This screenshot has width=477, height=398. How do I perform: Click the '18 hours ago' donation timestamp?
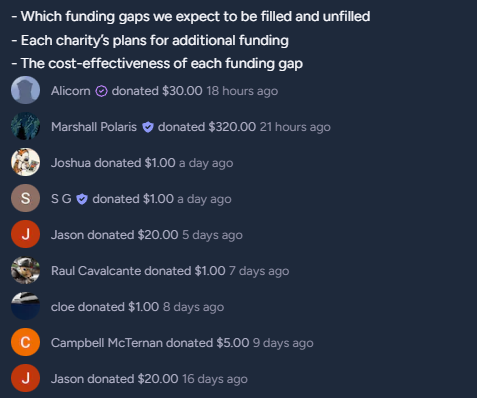(242, 91)
